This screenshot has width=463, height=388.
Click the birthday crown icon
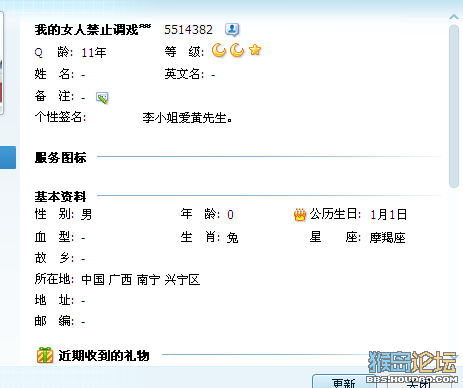click(300, 215)
